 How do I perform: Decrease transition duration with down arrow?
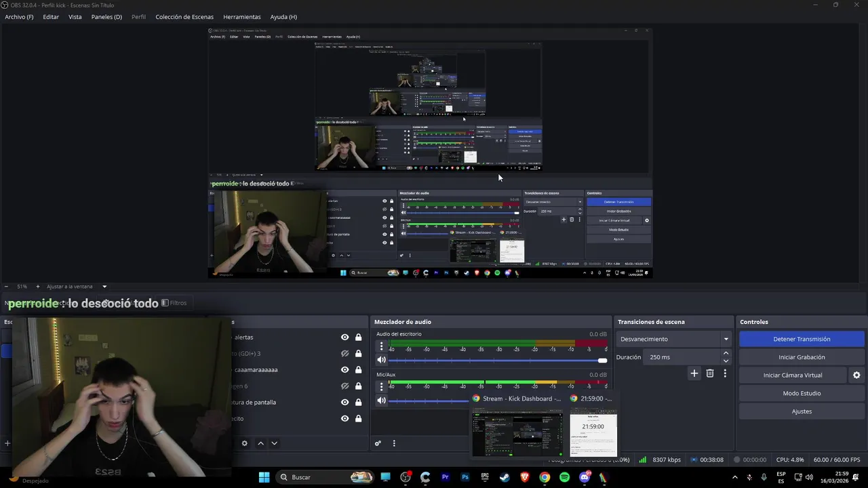point(726,361)
